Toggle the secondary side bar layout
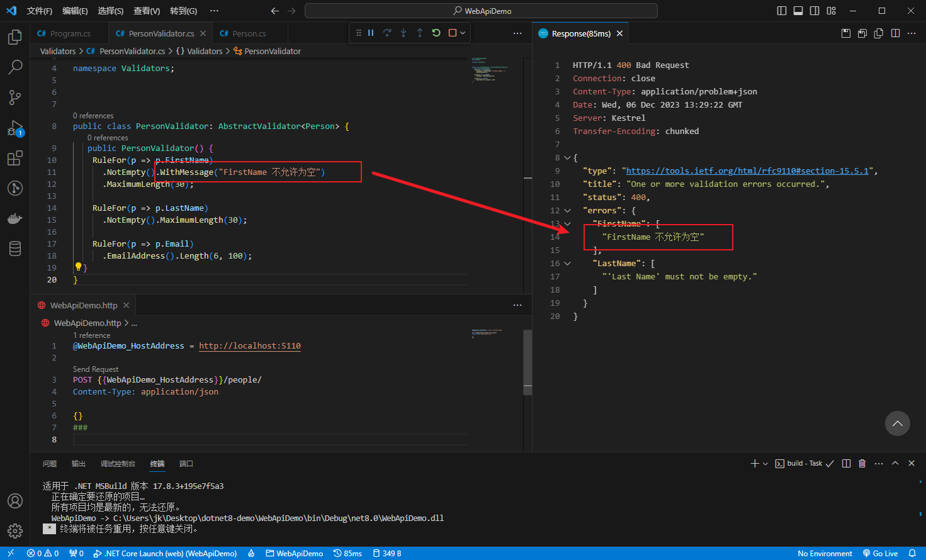926x560 pixels. point(815,11)
